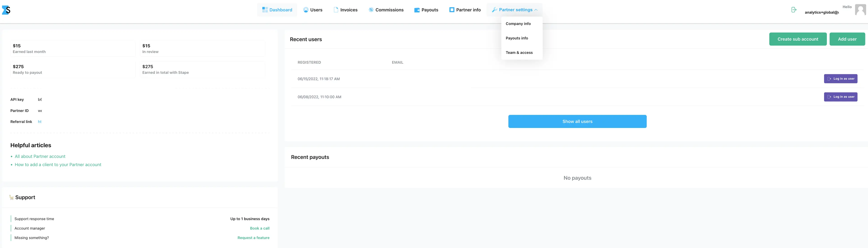Click the Recent users heading
The image size is (868, 248).
(306, 39)
